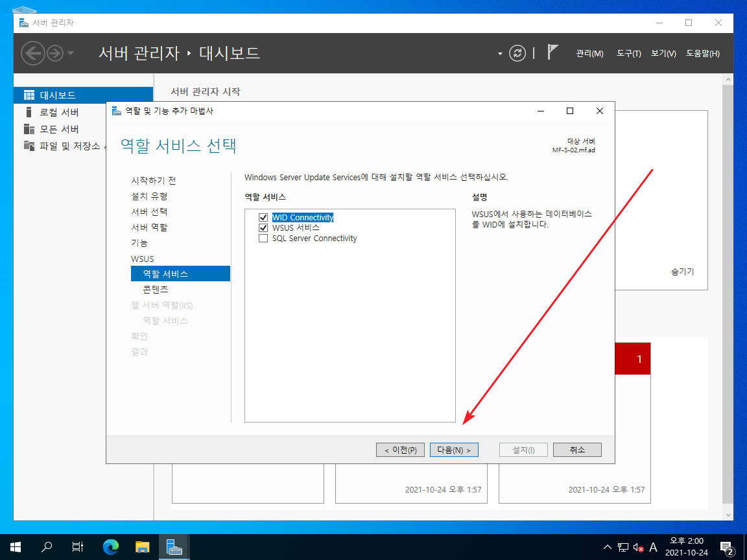The width and height of the screenshot is (747, 560).
Task: Open the notifications flag icon
Action: pos(552,52)
